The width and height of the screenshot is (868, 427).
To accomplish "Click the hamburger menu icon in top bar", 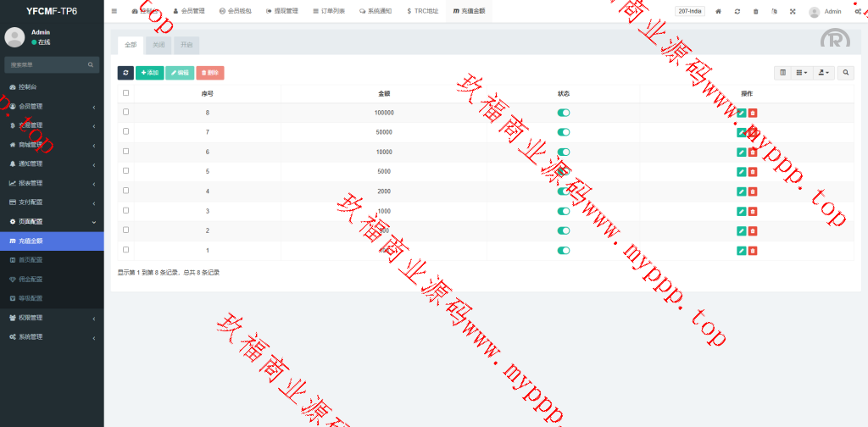I will pos(114,11).
